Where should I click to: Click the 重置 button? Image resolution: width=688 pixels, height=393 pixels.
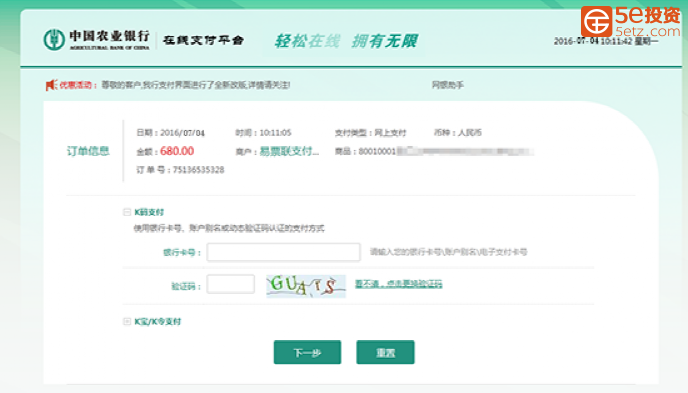tap(385, 352)
